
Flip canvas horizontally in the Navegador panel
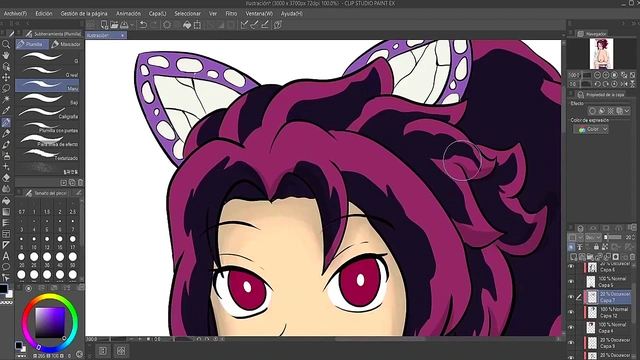click(x=624, y=84)
